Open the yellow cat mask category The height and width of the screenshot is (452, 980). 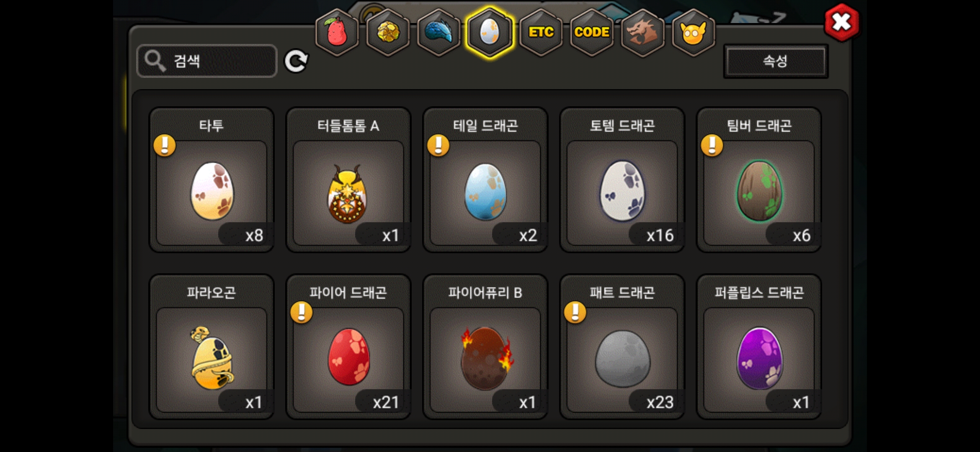click(694, 33)
